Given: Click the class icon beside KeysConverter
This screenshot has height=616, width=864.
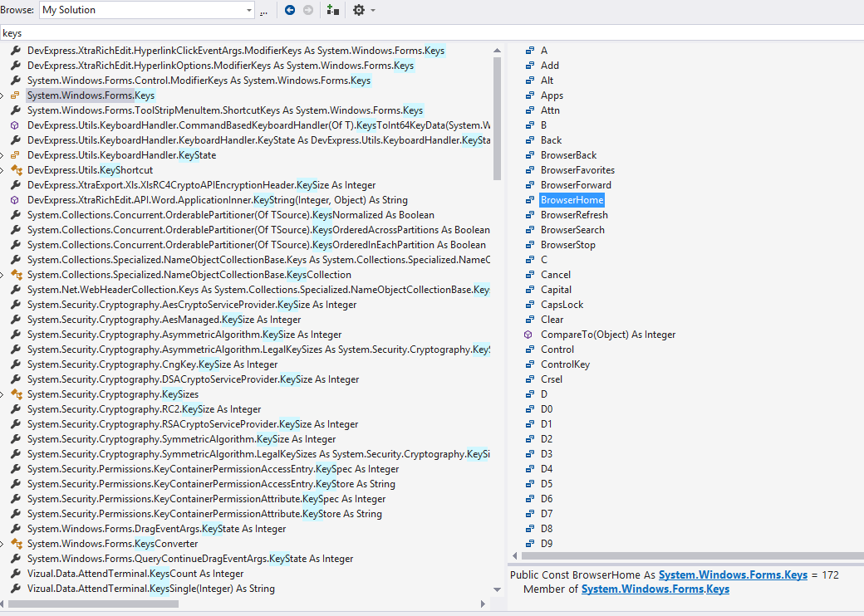Looking at the screenshot, I should [17, 544].
